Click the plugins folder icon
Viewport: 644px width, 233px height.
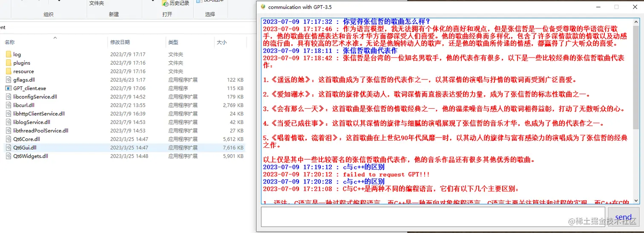[x=9, y=63]
